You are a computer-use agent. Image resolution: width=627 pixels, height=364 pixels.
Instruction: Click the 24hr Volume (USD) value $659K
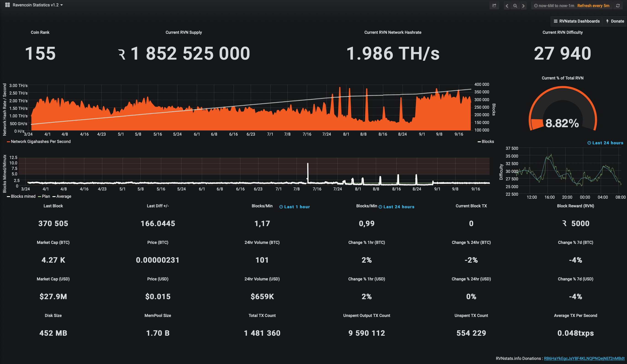click(x=262, y=296)
